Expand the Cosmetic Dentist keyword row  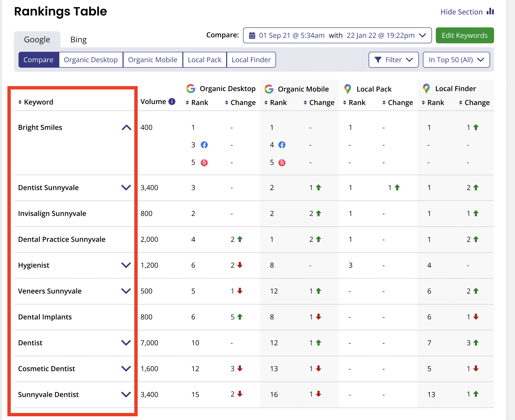click(x=126, y=369)
